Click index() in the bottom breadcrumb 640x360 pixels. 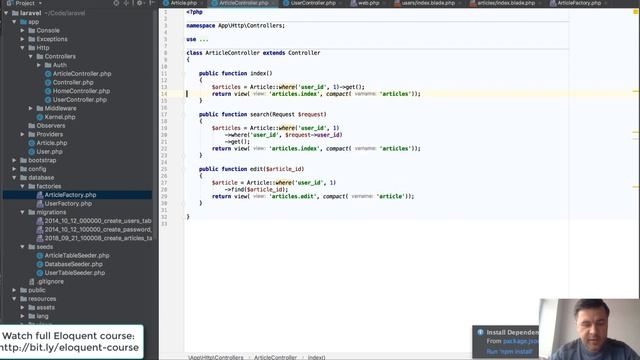(316, 357)
